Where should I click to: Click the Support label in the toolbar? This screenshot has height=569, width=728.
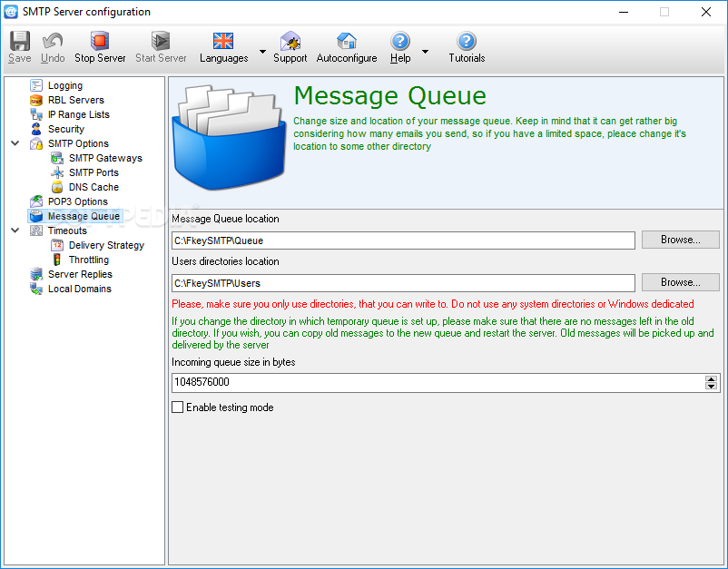point(290,58)
